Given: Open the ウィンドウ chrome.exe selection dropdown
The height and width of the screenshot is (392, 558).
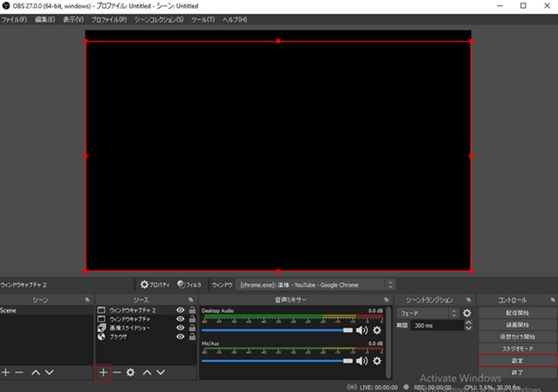Looking at the screenshot, I should click(315, 285).
